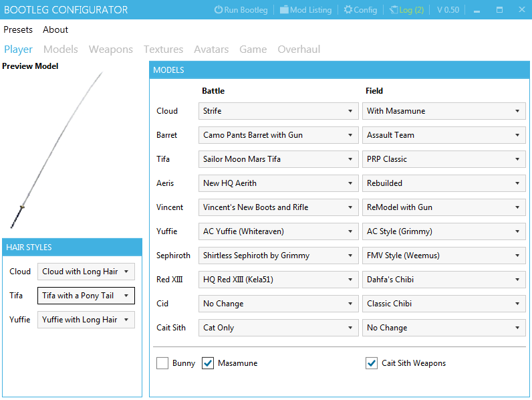The image size is (532, 400).
Task: Click the Field column heading
Action: pyautogui.click(x=374, y=91)
